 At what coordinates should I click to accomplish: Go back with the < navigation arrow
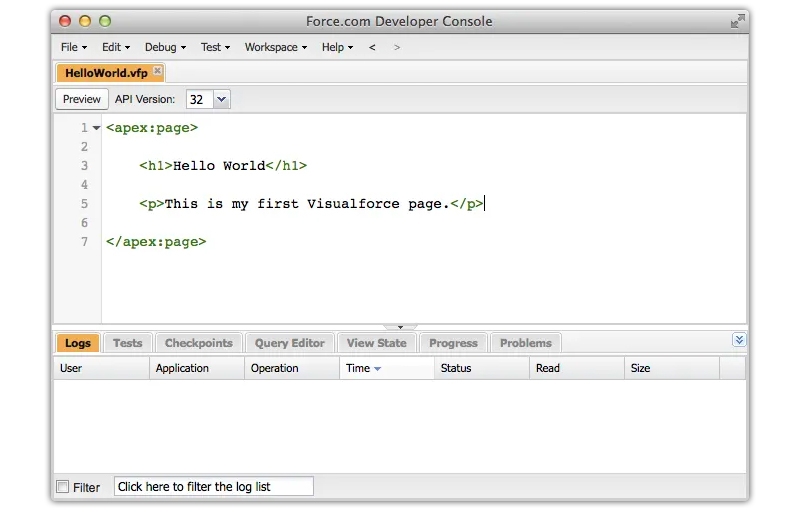coord(372,47)
